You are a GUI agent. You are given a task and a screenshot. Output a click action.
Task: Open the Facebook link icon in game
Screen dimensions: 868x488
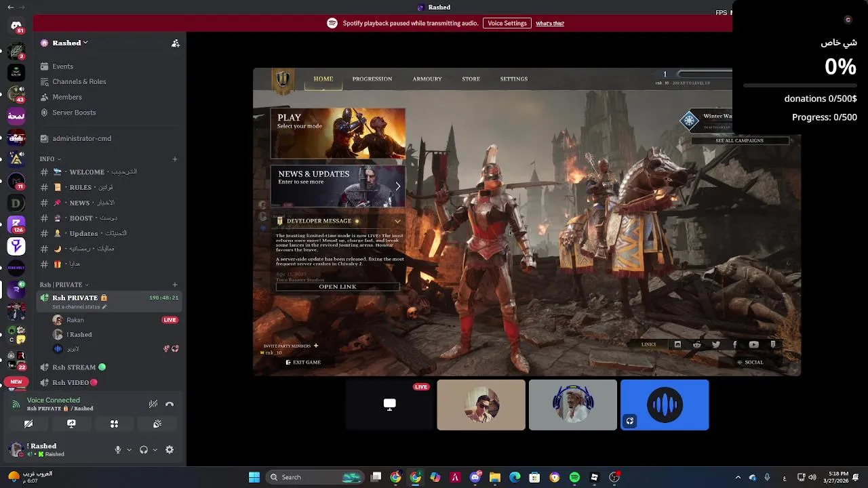(735, 344)
